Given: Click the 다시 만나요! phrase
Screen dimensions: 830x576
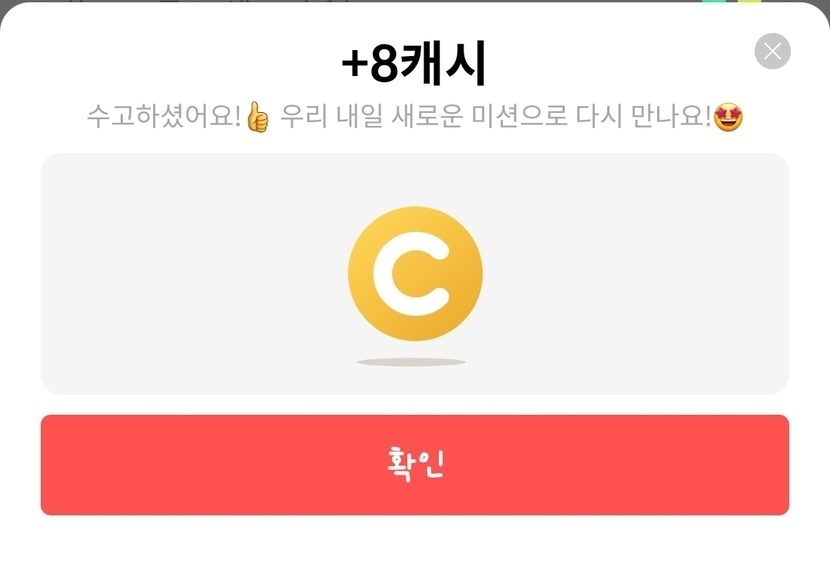Looking at the screenshot, I should tap(643, 116).
